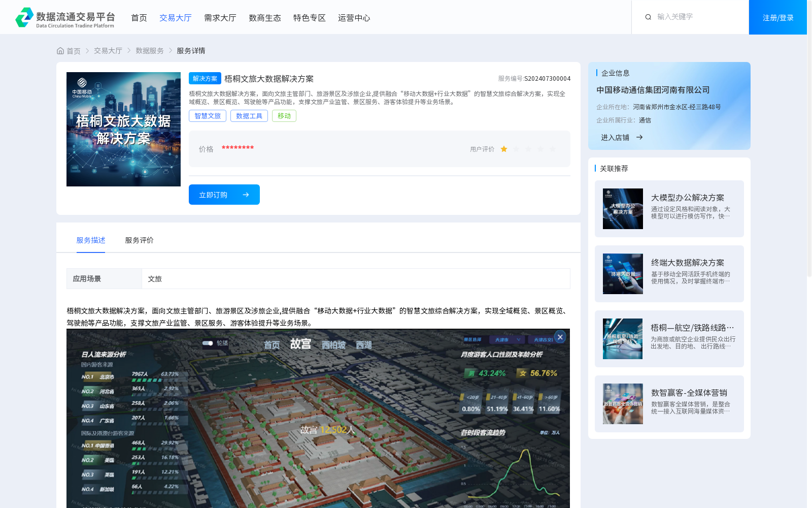Click the address 河南省郑州市金水区-经三路48号
This screenshot has width=812, height=508.
tap(677, 107)
